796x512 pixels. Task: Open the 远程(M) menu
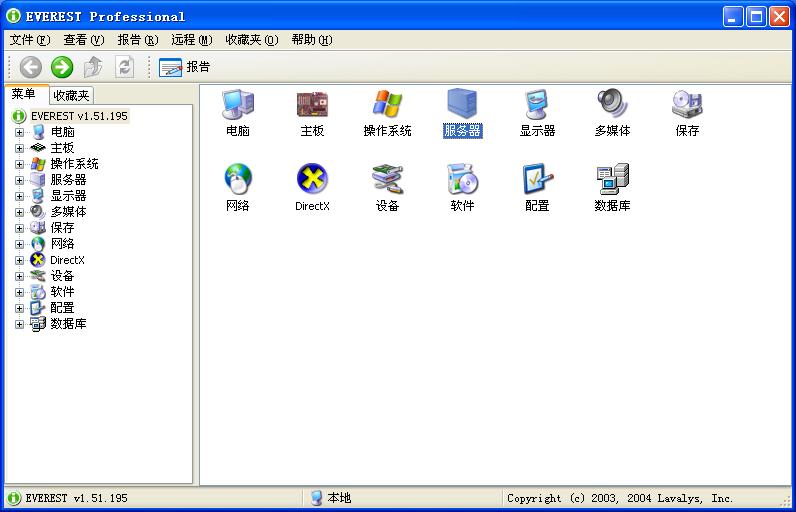click(191, 40)
